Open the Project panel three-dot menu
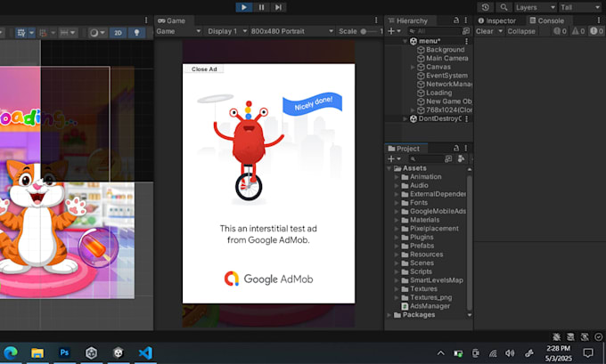This screenshot has width=606, height=364. click(466, 148)
